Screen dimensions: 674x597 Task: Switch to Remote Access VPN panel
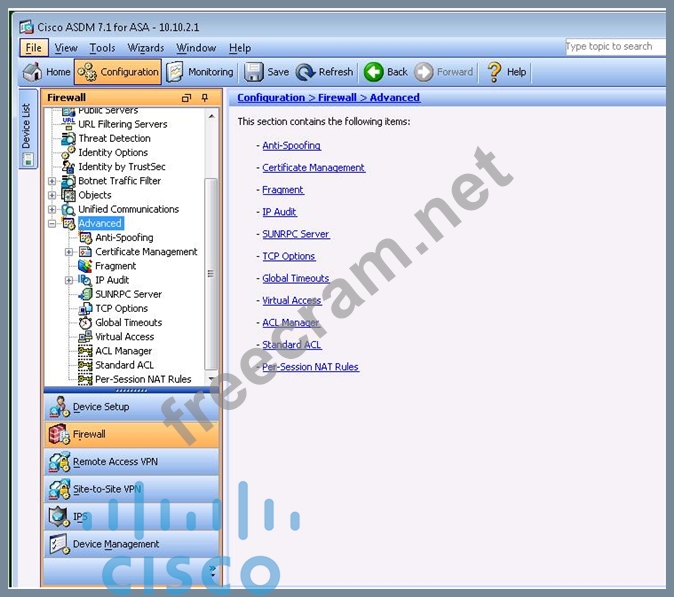pyautogui.click(x=114, y=462)
